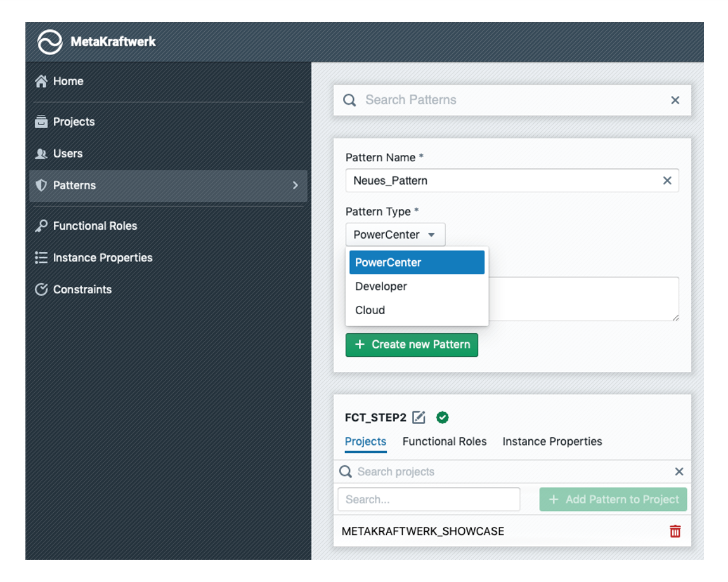Open Projects in the sidebar

tap(73, 122)
